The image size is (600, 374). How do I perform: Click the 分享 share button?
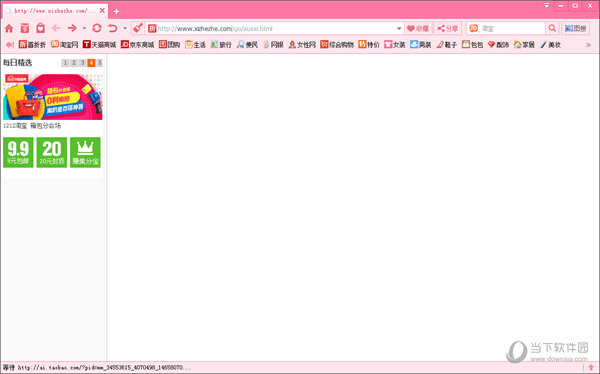(447, 28)
